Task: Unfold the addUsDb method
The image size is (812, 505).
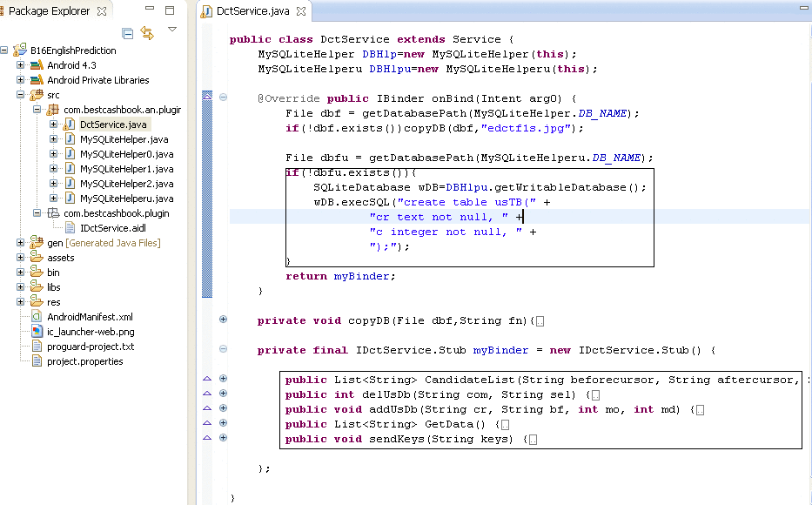Action: (223, 407)
